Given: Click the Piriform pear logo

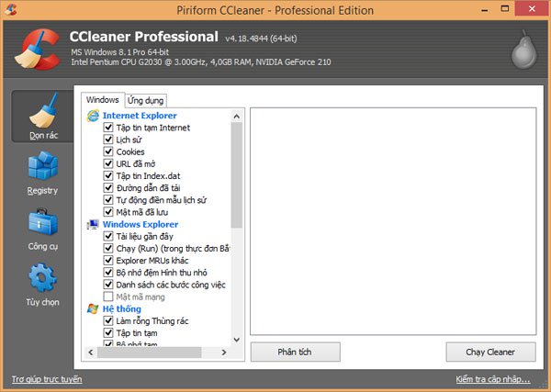Looking at the screenshot, I should 524,50.
